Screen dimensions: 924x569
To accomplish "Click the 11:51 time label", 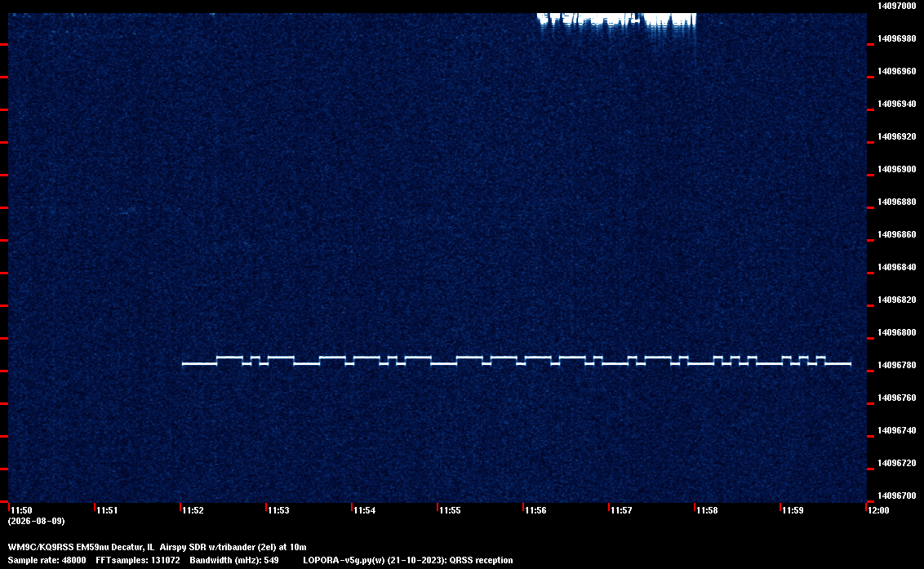I will click(x=107, y=510).
